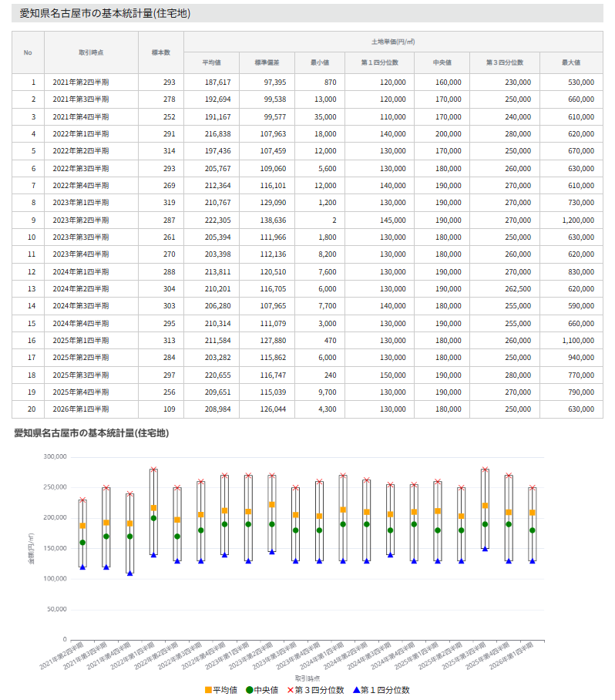Click the 取引時点 x-axis title under chart

pos(307,678)
